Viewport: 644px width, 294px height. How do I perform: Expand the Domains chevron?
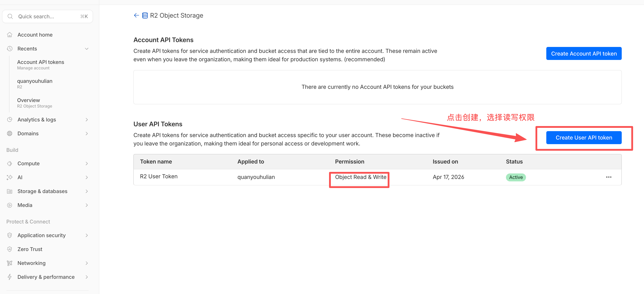86,134
